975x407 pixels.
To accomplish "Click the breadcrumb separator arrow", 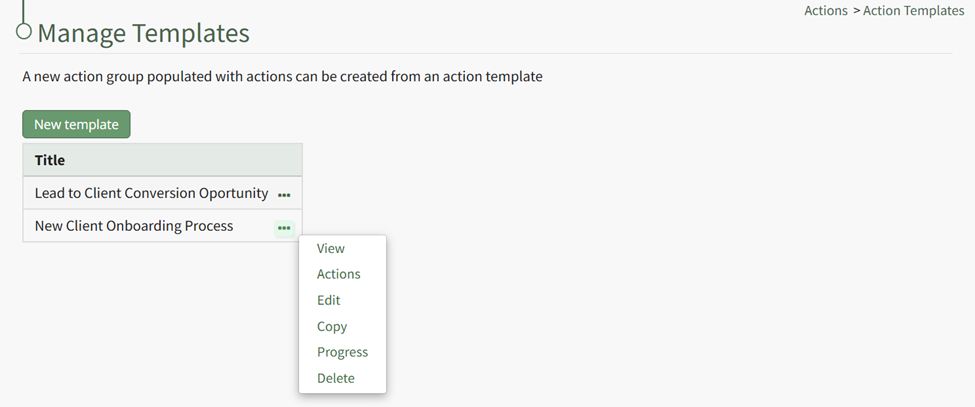I will [856, 11].
